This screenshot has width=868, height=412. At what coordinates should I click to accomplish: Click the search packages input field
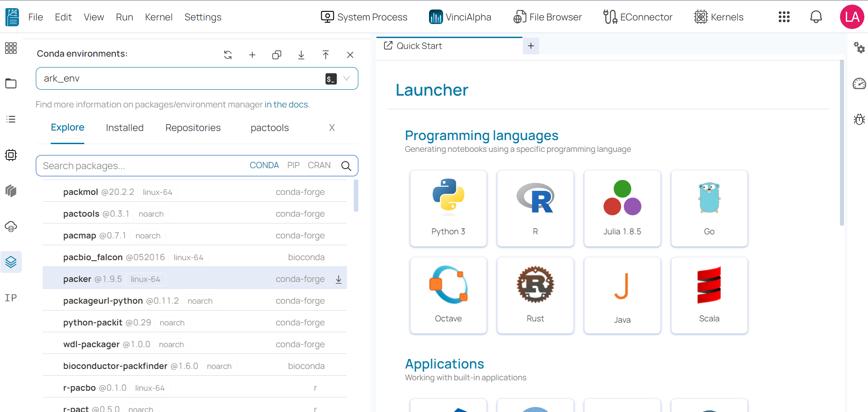136,165
